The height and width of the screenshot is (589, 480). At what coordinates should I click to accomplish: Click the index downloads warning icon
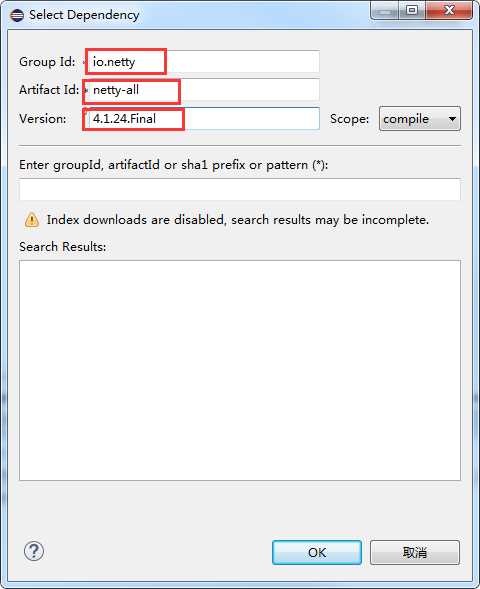(32, 220)
